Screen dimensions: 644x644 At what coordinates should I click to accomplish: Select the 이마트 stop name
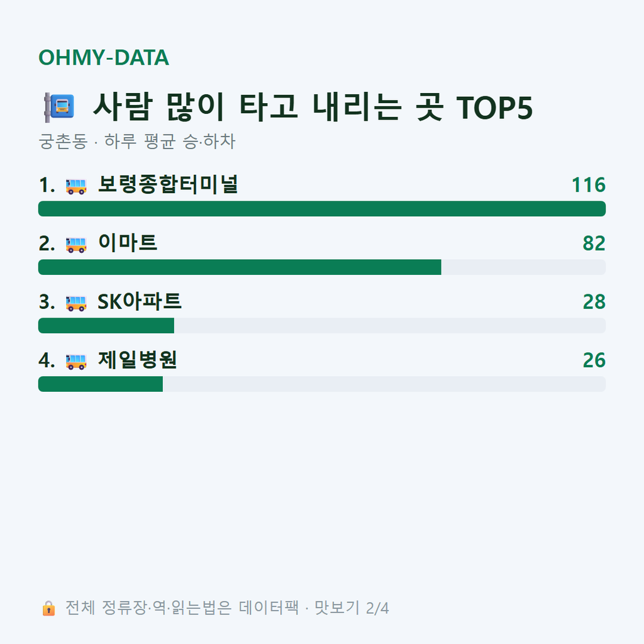point(127,243)
